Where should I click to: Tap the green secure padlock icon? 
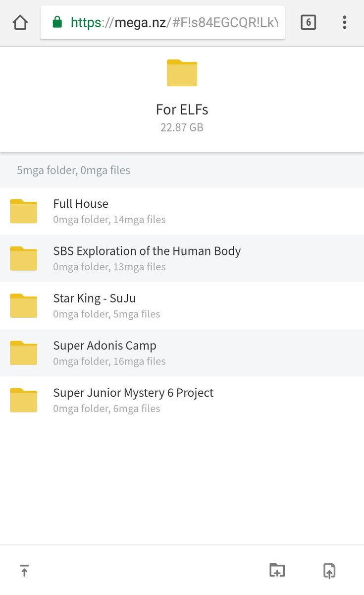click(x=57, y=22)
